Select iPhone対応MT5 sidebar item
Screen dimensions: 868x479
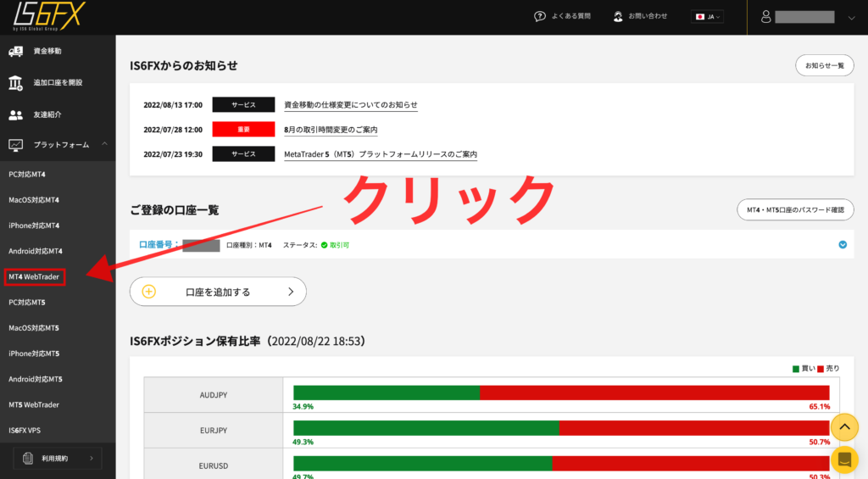point(34,354)
